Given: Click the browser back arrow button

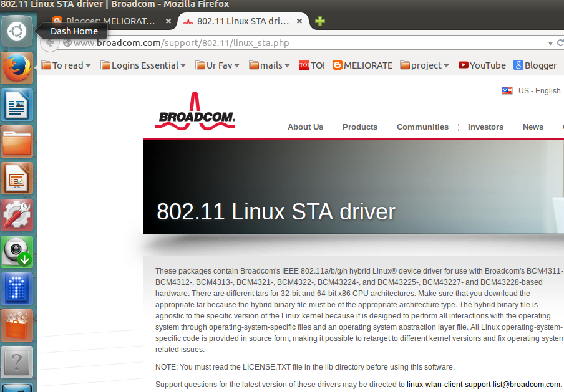Looking at the screenshot, I should coord(50,43).
